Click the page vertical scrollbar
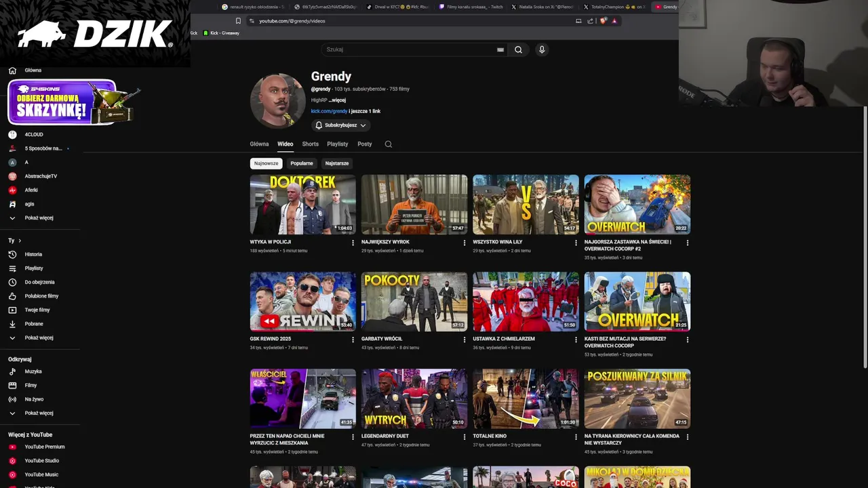This screenshot has height=488, width=868. point(865,237)
